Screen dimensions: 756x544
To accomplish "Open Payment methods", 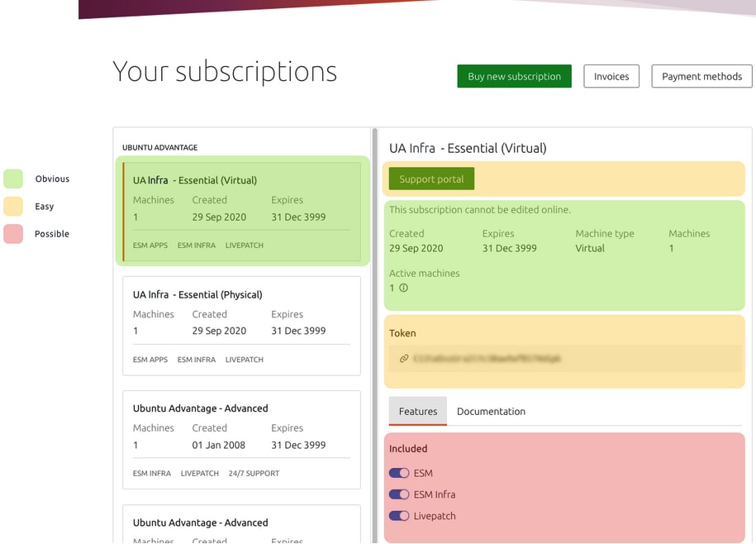I will [x=701, y=76].
